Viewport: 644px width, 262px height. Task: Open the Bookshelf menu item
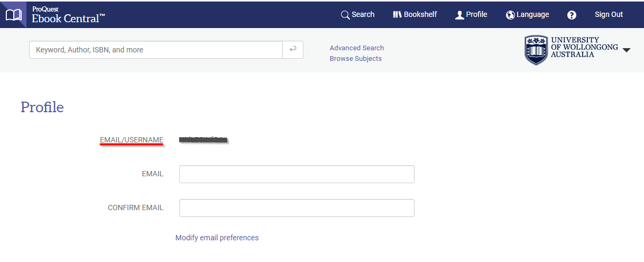point(420,15)
